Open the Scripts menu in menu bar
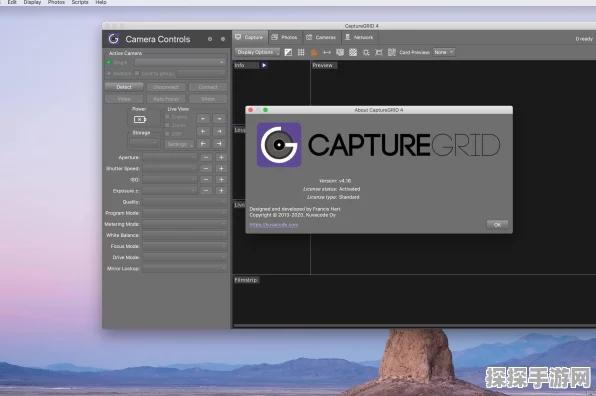The width and height of the screenshot is (596, 396). tap(80, 2)
